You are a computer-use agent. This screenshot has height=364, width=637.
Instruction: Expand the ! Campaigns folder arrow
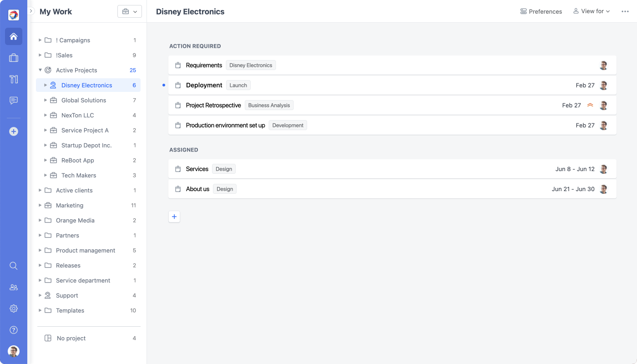40,40
